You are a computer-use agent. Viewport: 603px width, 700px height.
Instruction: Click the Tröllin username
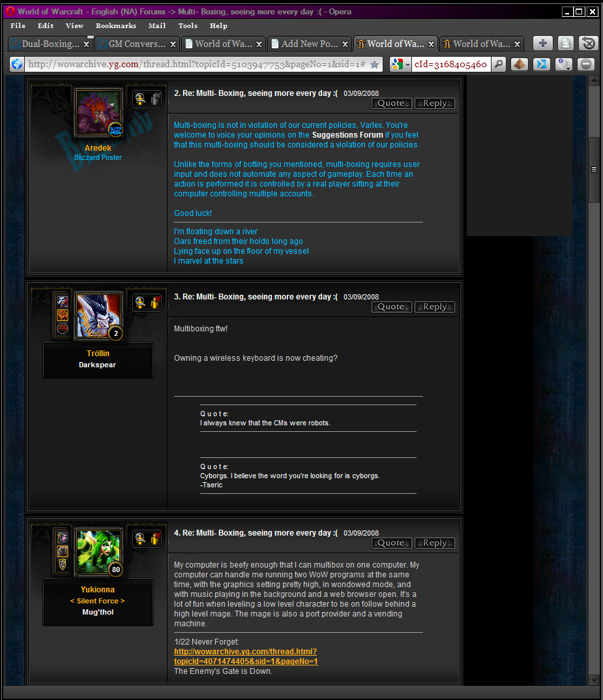(98, 354)
